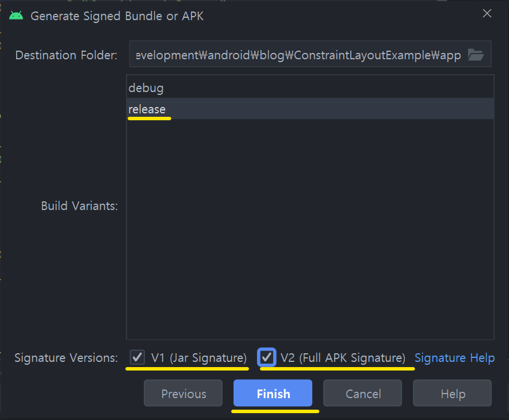Select the debug build variant
The image size is (509, 420).
point(310,87)
